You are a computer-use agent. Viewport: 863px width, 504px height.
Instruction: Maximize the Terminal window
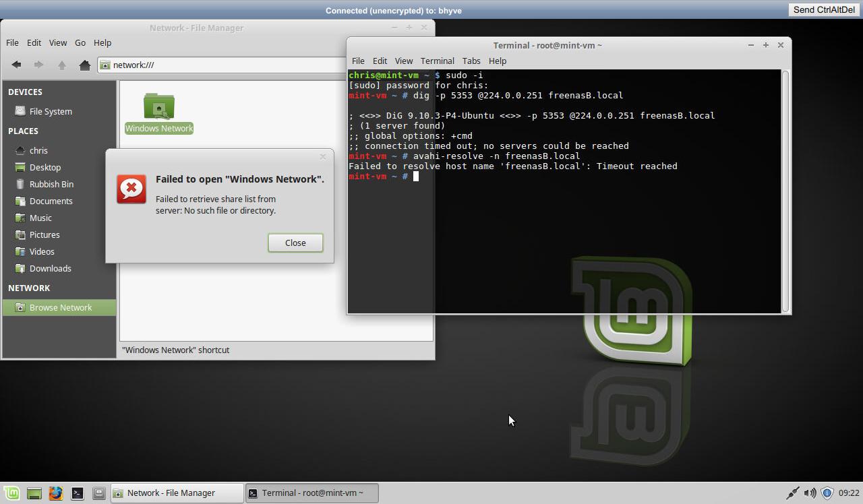point(765,45)
